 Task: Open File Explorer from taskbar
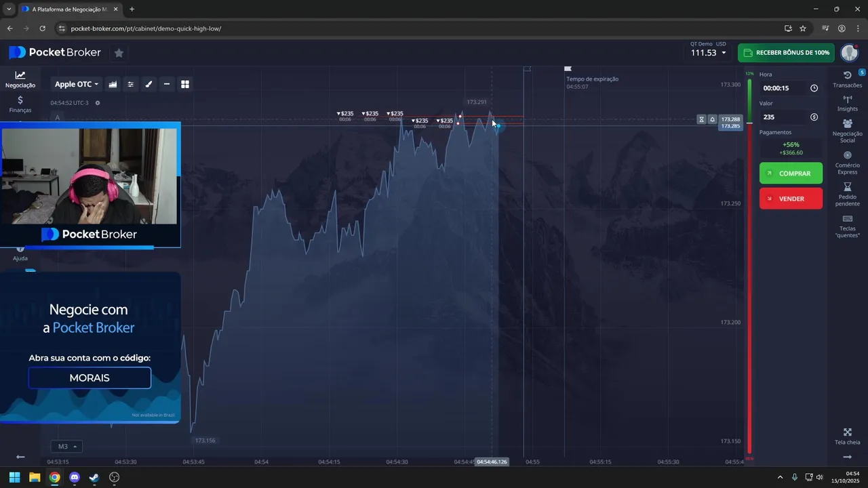35,477
